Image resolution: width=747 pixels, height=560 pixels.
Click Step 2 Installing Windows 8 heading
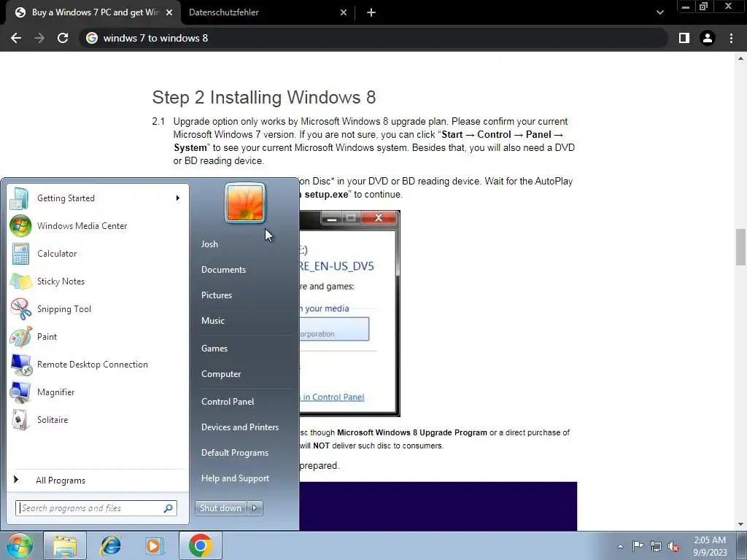pyautogui.click(x=264, y=97)
